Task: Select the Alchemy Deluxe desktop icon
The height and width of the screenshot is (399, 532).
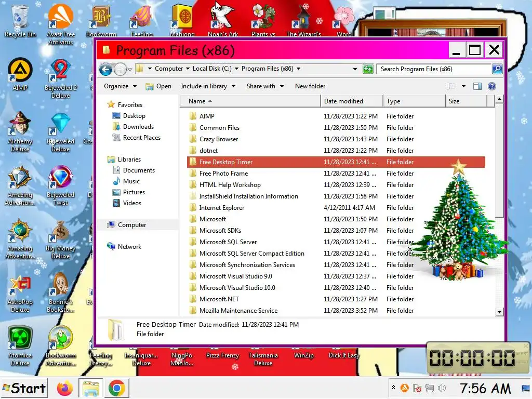Action: tap(20, 131)
